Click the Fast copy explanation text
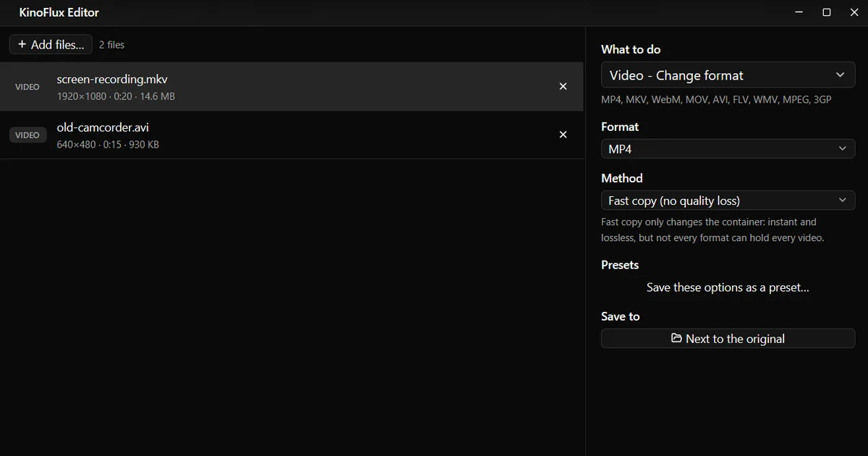The image size is (868, 456). [712, 229]
